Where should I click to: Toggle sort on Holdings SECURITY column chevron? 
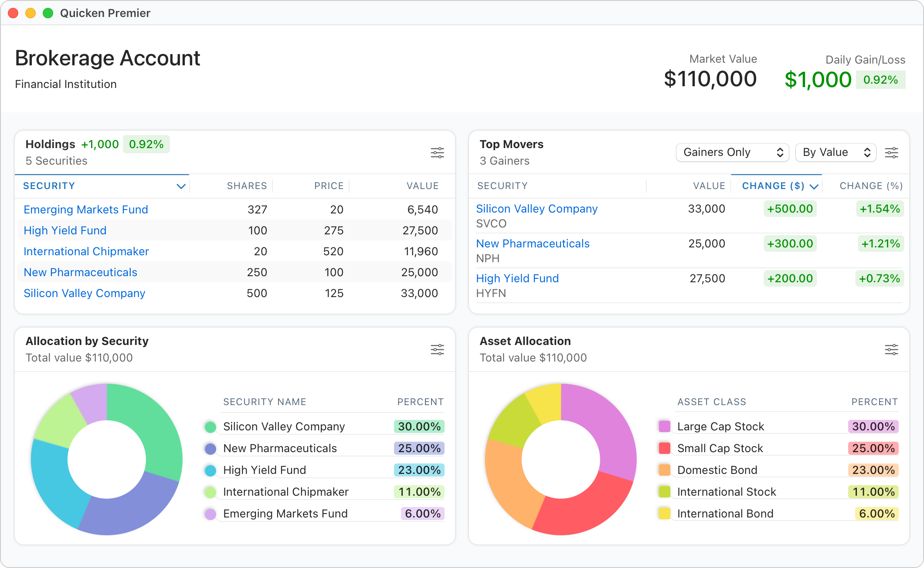click(x=181, y=186)
